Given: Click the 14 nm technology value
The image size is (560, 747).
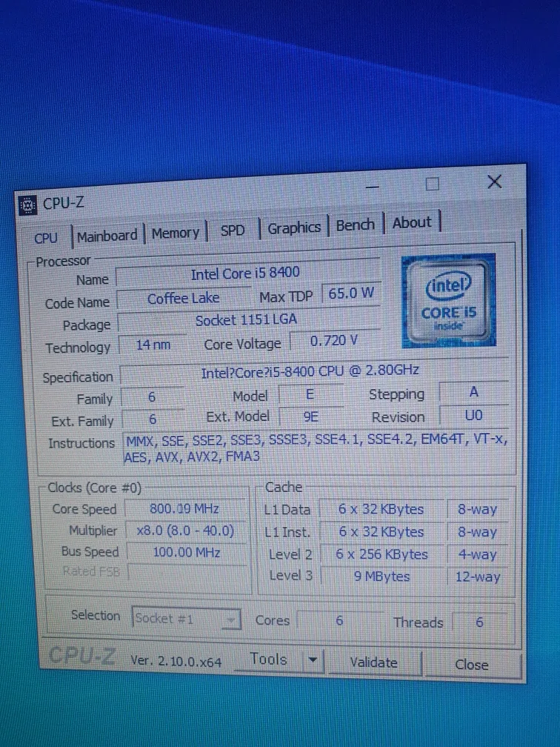Looking at the screenshot, I should pyautogui.click(x=153, y=345).
